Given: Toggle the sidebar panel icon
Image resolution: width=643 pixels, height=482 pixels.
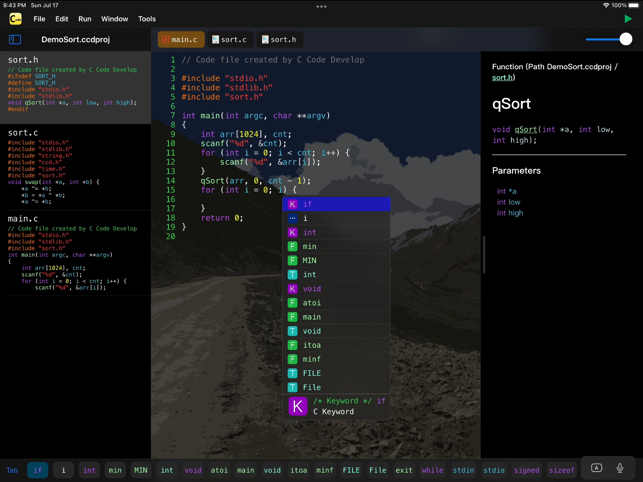Looking at the screenshot, I should (15, 39).
